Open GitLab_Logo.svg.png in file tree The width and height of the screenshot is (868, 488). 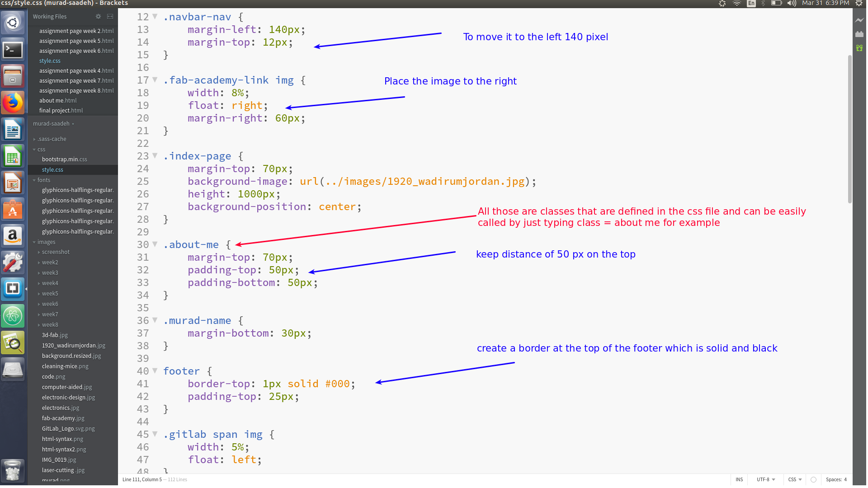[68, 429]
